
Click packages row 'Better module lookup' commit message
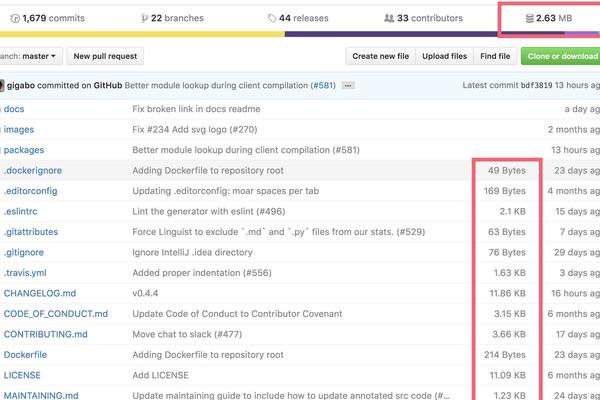246,150
